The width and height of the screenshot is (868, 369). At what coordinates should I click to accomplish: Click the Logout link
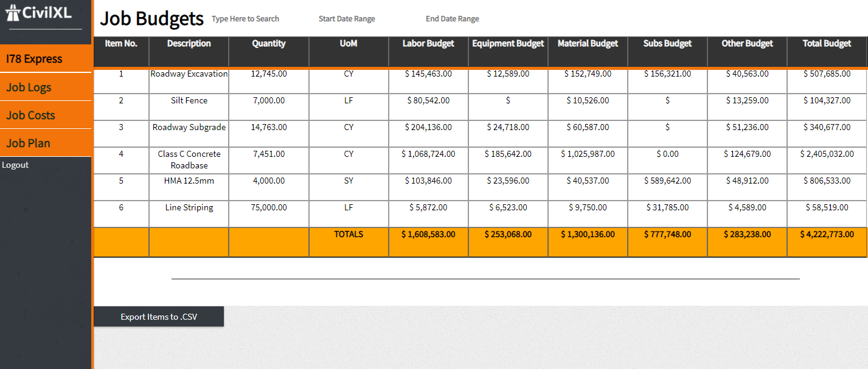pyautogui.click(x=15, y=165)
